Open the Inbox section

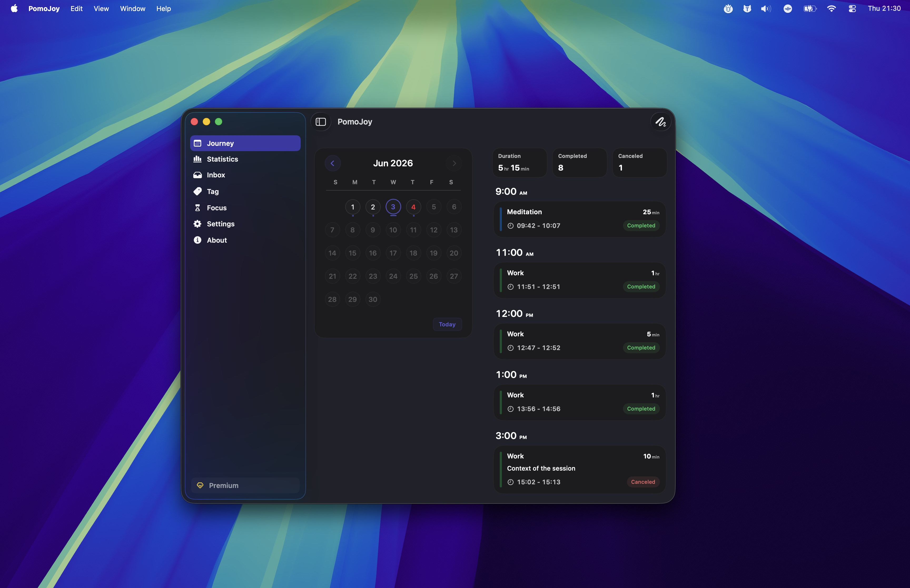coord(245,175)
